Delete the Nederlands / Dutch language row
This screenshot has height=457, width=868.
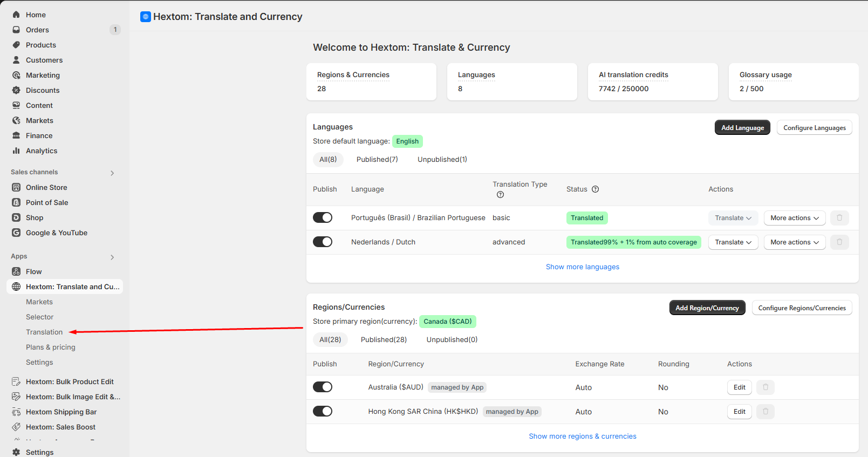point(839,242)
